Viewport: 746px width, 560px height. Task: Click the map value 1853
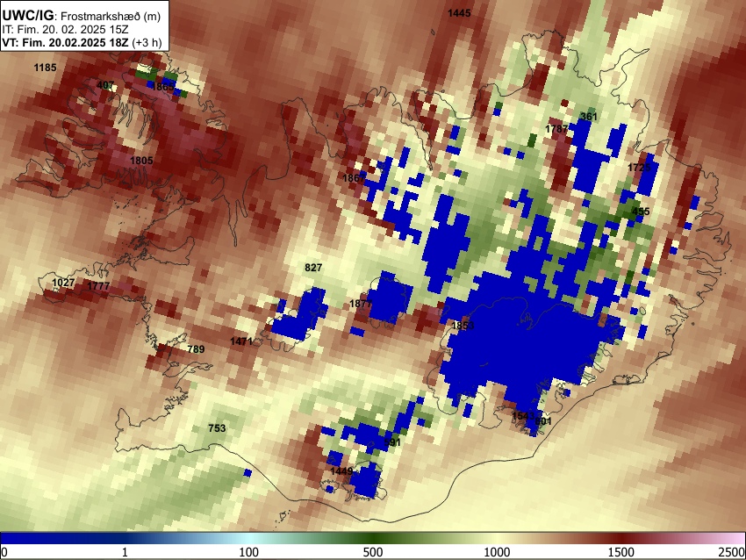[463, 326]
